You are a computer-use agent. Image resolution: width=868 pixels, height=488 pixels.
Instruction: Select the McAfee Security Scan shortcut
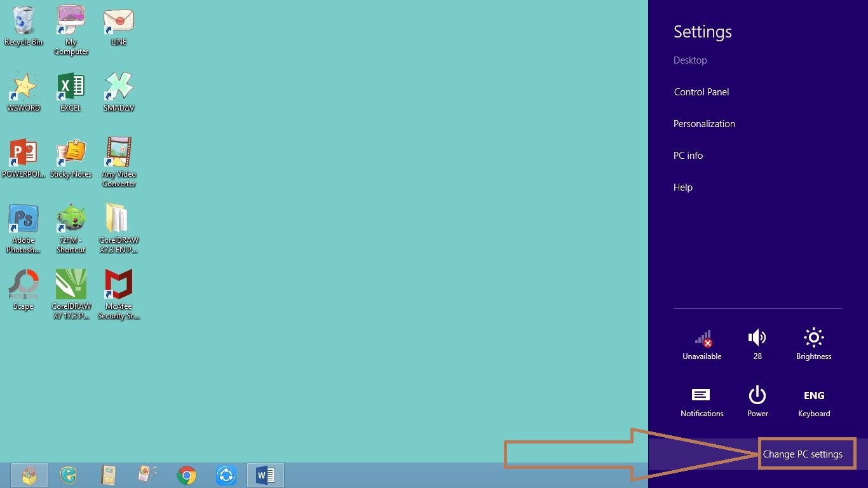click(119, 294)
